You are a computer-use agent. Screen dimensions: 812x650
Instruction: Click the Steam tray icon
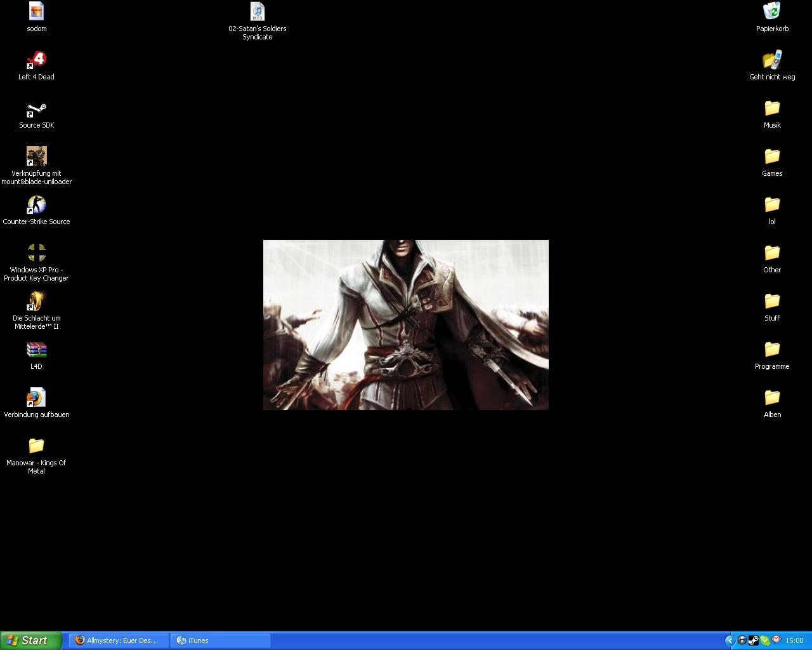pos(754,640)
